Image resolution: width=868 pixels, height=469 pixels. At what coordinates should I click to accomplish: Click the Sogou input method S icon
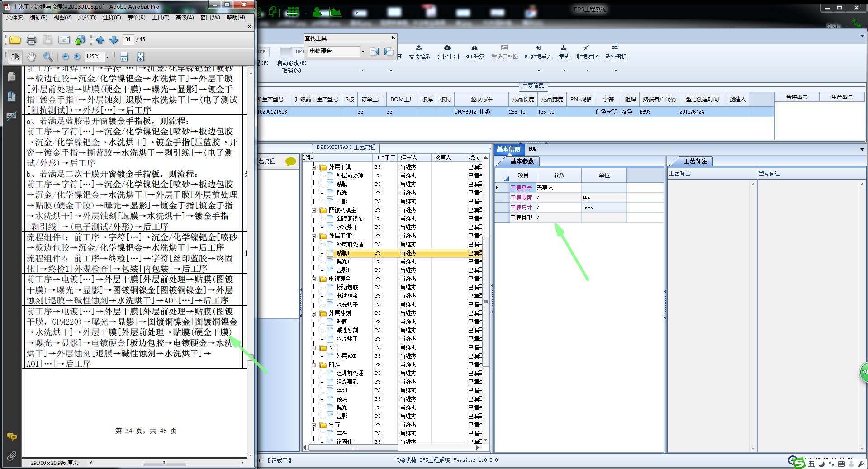click(799, 463)
